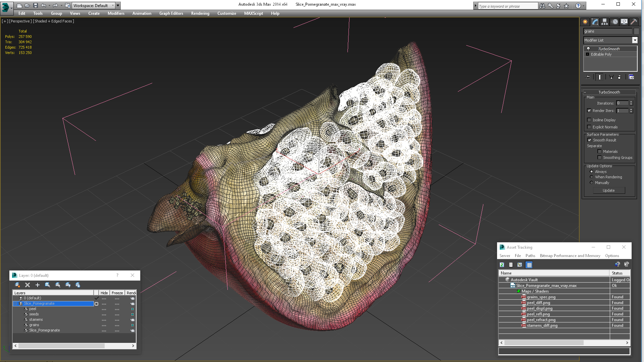644x362 pixels.
Task: Open the Hierarchy command panel tab
Action: tap(604, 22)
